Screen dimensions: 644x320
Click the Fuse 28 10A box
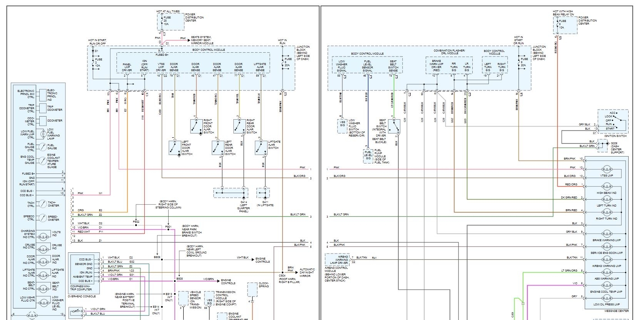[171, 22]
